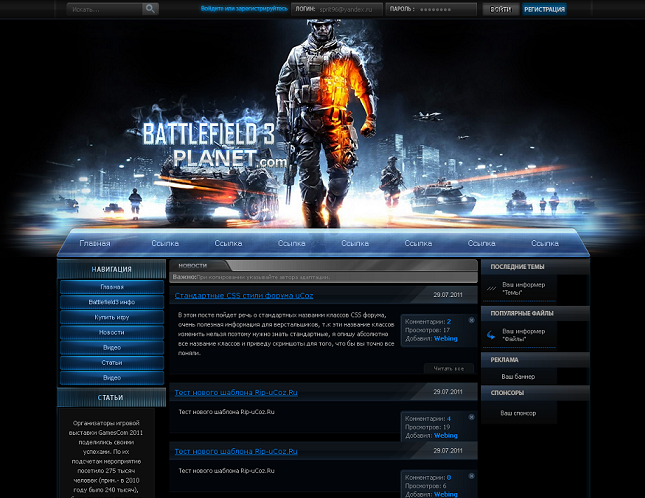
Task: Click the "Ваш спонсор" placeholder
Action: point(518,413)
